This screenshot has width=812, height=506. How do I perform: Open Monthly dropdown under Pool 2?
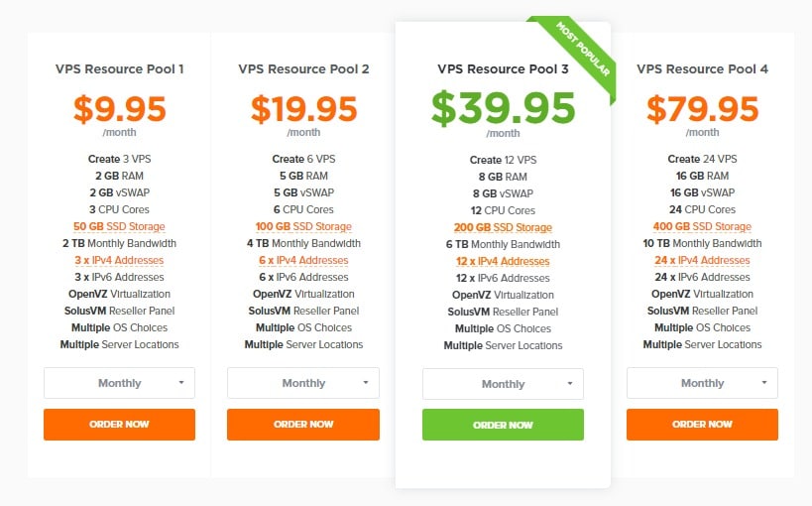point(303,383)
